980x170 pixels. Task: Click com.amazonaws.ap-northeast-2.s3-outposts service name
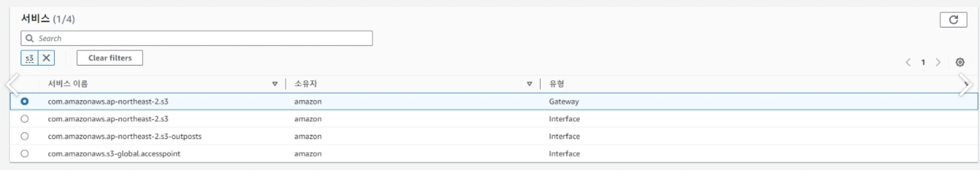(x=124, y=136)
